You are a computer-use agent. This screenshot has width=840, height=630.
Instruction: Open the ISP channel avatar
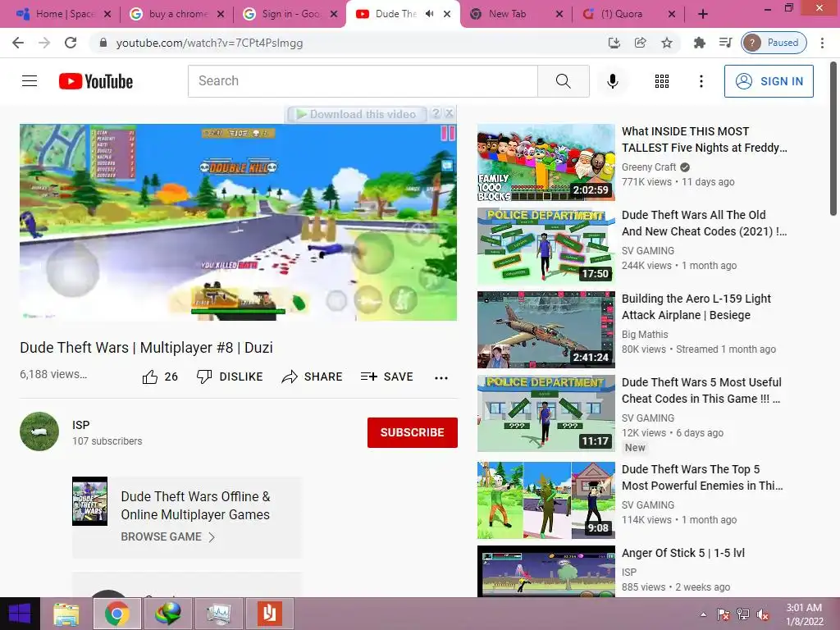coord(39,431)
